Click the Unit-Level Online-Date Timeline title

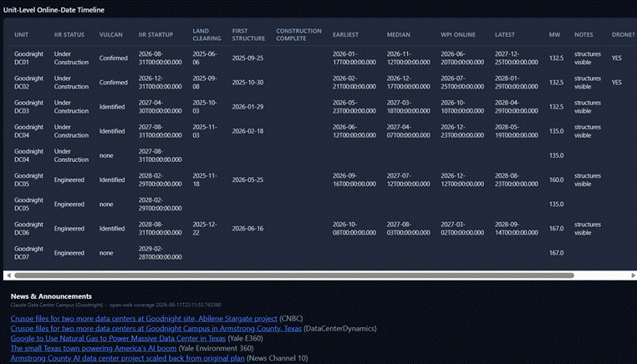[54, 10]
